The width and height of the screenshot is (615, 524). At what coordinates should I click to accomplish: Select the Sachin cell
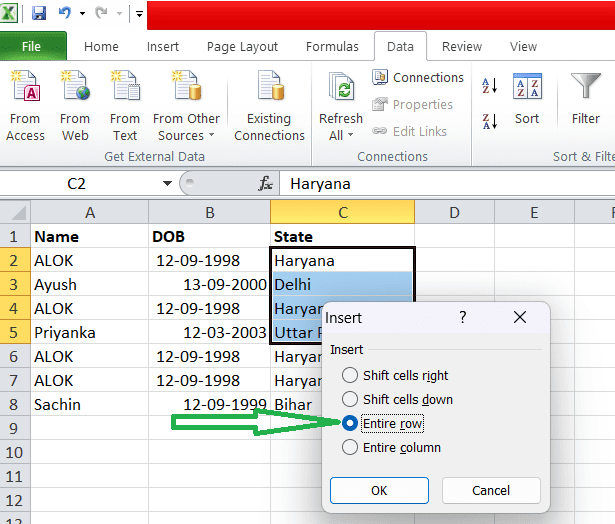90,404
